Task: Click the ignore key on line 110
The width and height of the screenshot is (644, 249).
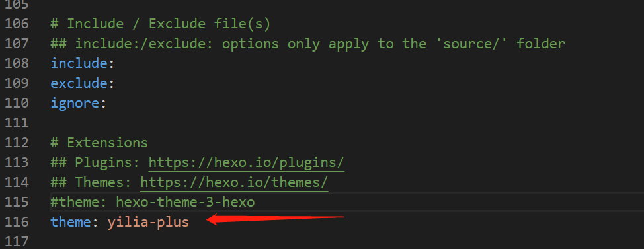Action: tap(75, 103)
